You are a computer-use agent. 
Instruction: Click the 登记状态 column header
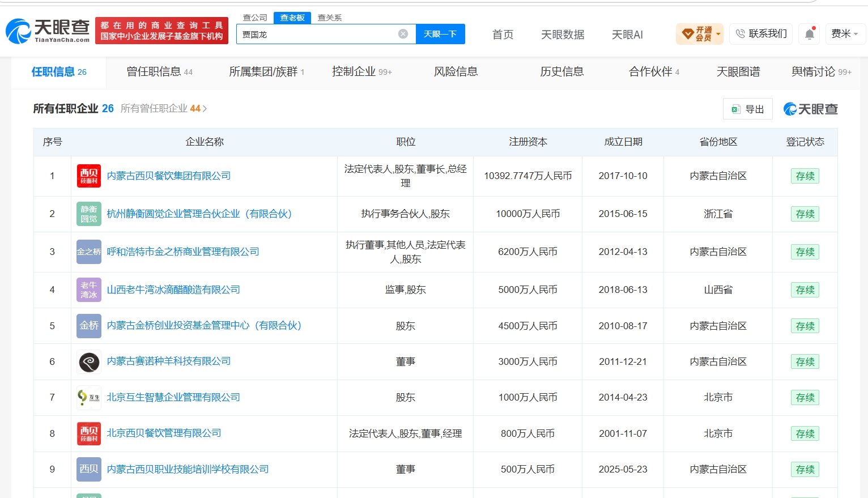click(805, 142)
